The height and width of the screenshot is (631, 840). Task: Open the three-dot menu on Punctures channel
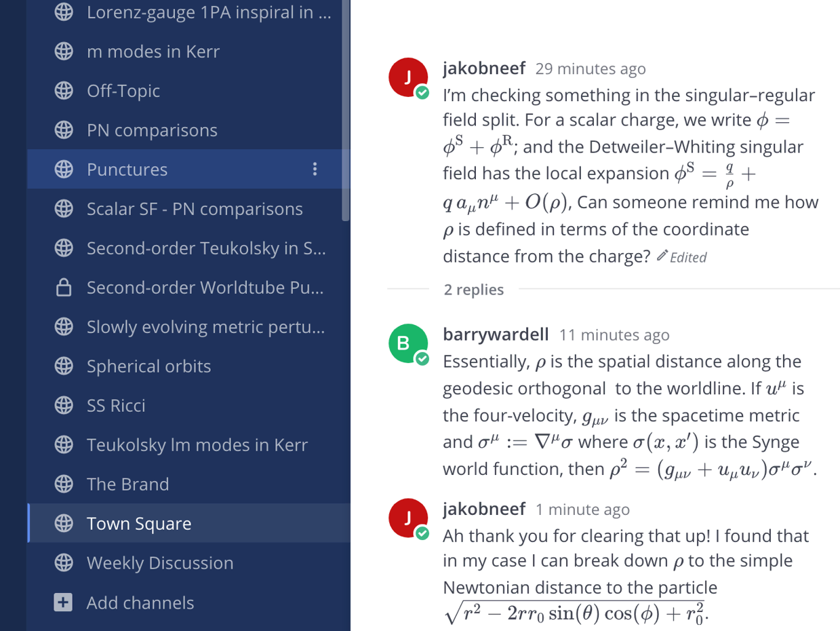pos(315,170)
